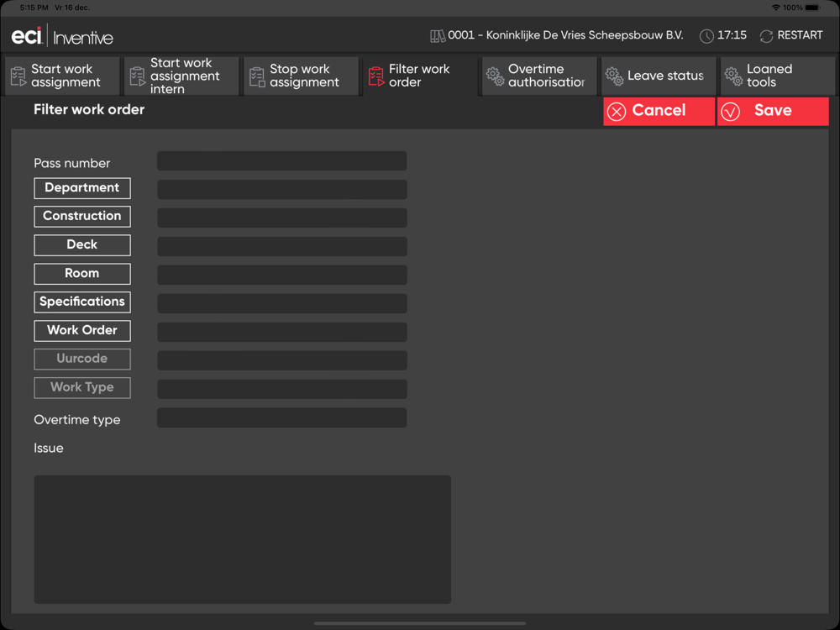Click the 5:15 PM status bar time
The width and height of the screenshot is (840, 630).
point(34,8)
